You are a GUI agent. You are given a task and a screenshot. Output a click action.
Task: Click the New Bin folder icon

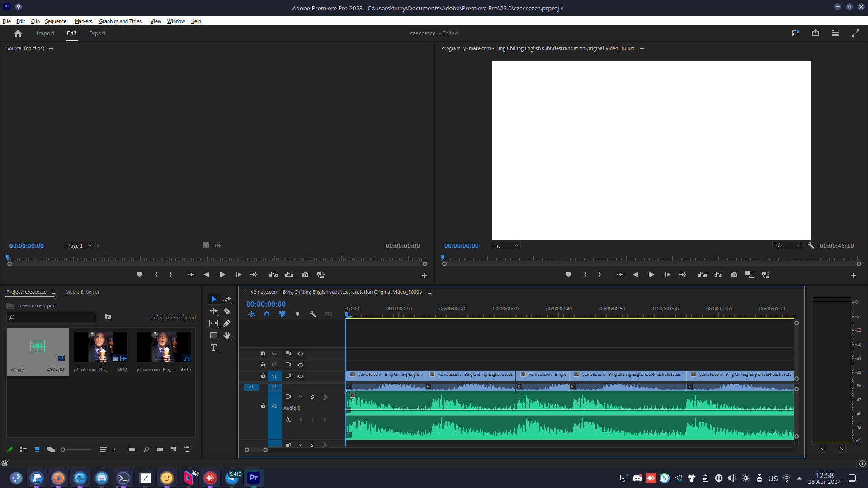[160, 449]
